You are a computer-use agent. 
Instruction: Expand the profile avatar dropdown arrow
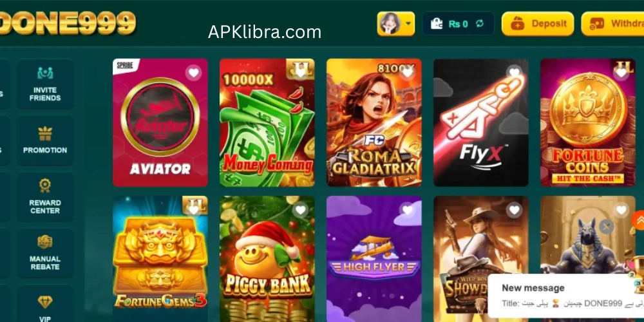[408, 23]
